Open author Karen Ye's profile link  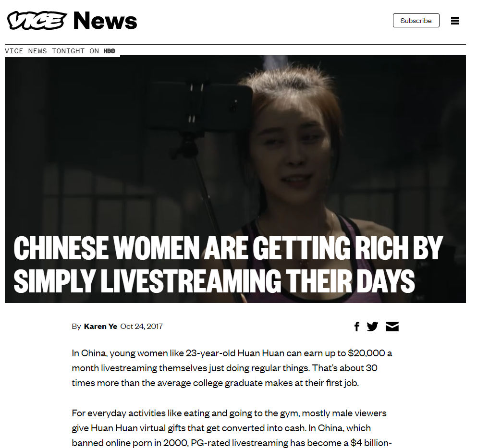click(101, 327)
